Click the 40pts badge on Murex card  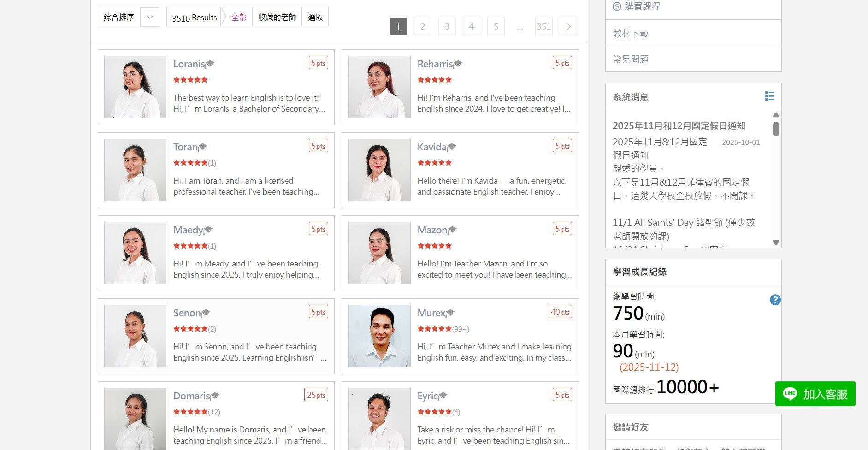pyautogui.click(x=560, y=312)
